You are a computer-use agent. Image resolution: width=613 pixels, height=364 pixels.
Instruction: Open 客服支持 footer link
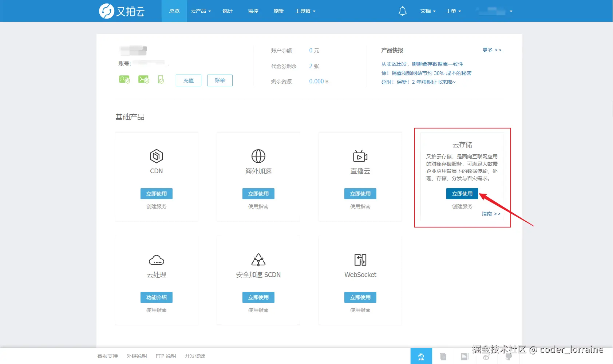pos(108,356)
